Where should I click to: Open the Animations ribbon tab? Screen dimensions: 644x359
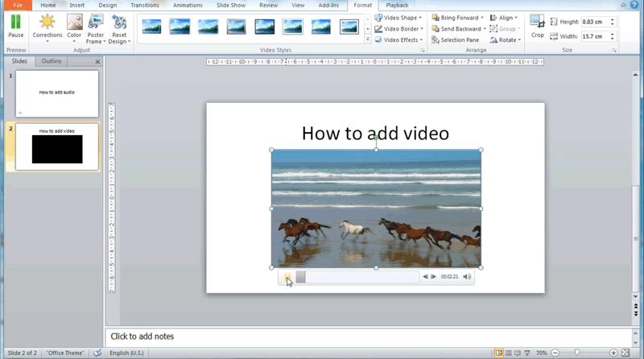[188, 5]
